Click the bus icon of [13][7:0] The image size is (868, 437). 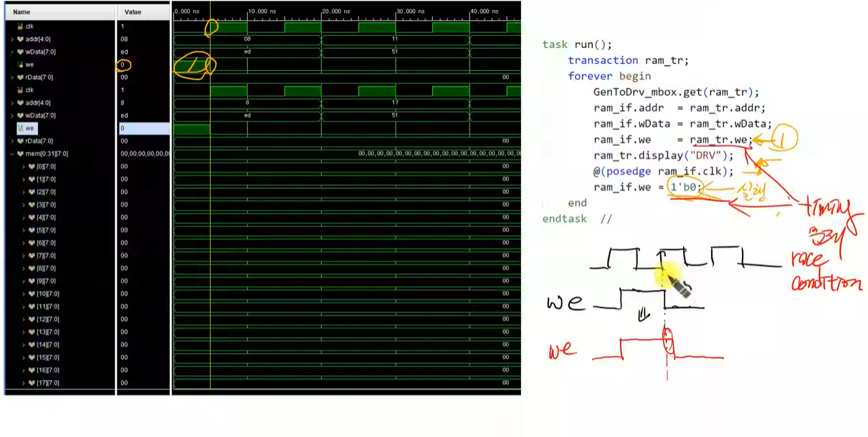[x=32, y=332]
